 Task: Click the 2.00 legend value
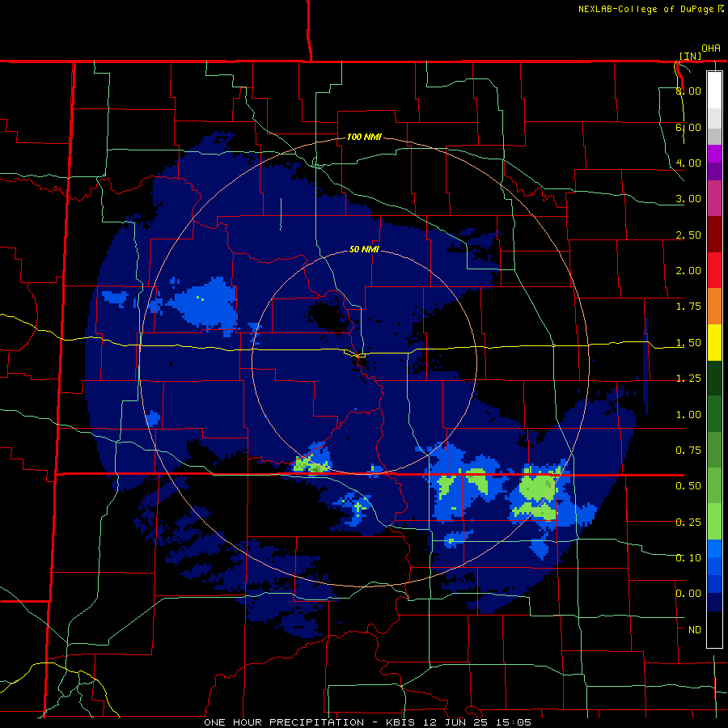point(688,271)
